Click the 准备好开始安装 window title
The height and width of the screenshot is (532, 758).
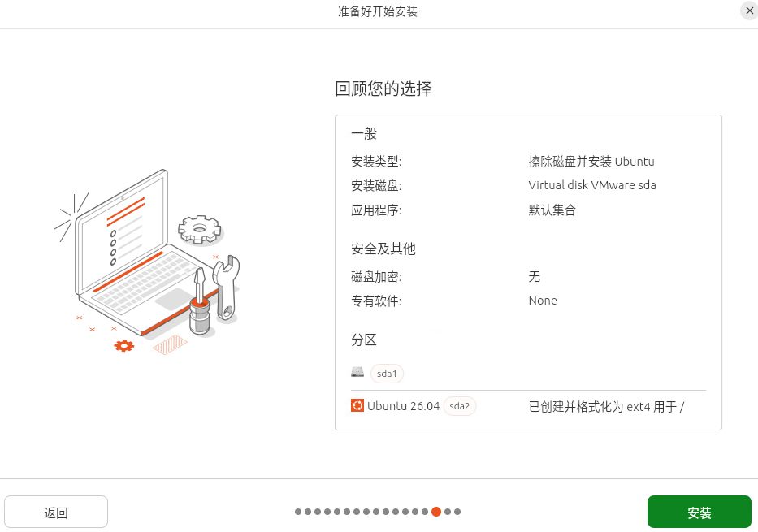(378, 11)
